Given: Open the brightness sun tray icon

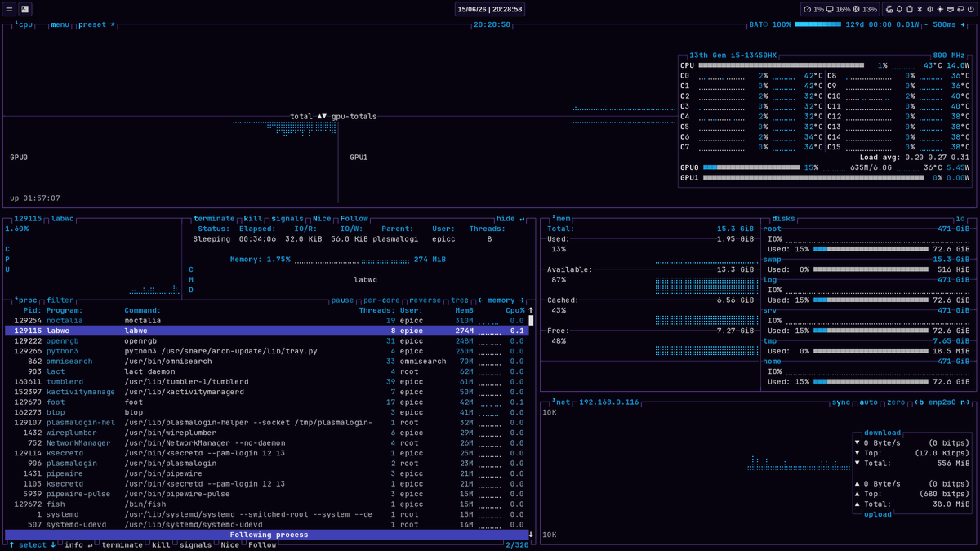Looking at the screenshot, I should tap(940, 10).
